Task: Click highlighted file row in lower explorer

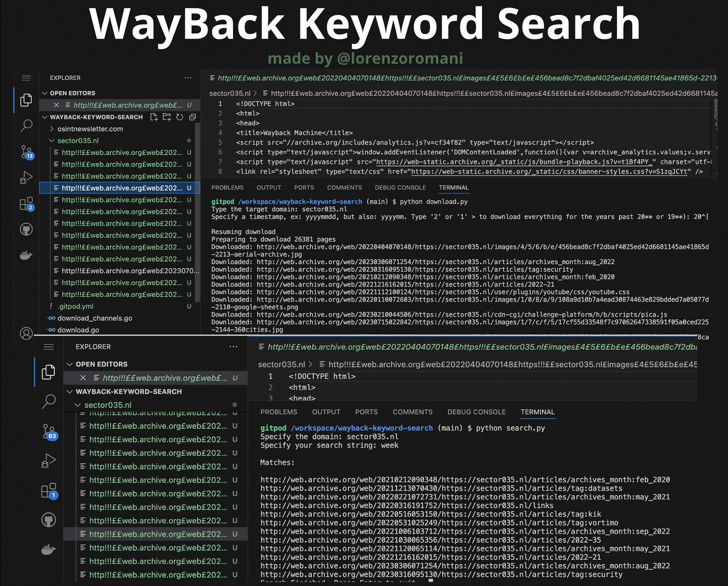Action: point(155,534)
